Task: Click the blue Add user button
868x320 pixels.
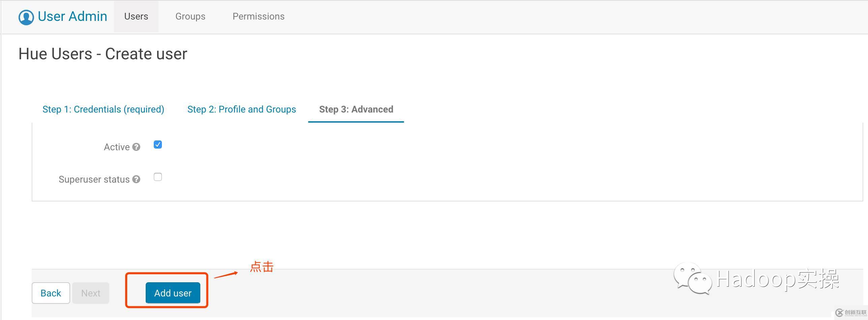Action: pos(173,293)
